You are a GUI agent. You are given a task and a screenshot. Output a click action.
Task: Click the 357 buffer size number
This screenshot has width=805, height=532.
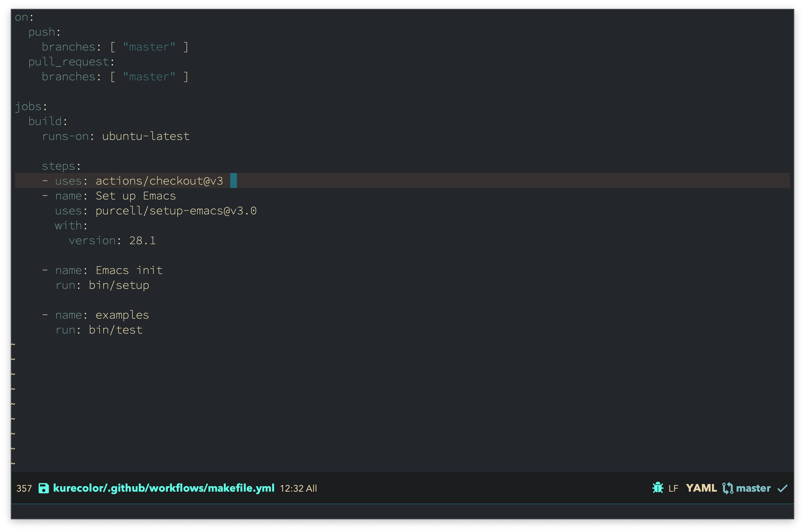[x=24, y=489]
